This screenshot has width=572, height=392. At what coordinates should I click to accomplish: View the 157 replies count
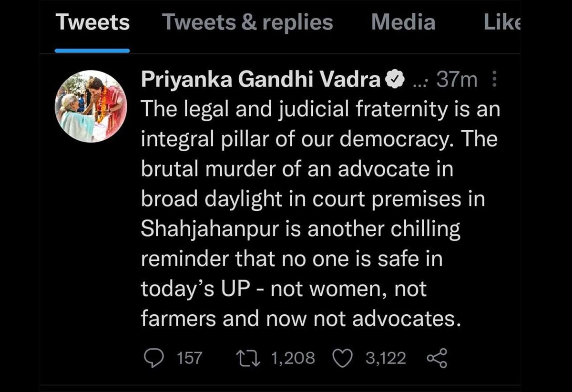(189, 358)
